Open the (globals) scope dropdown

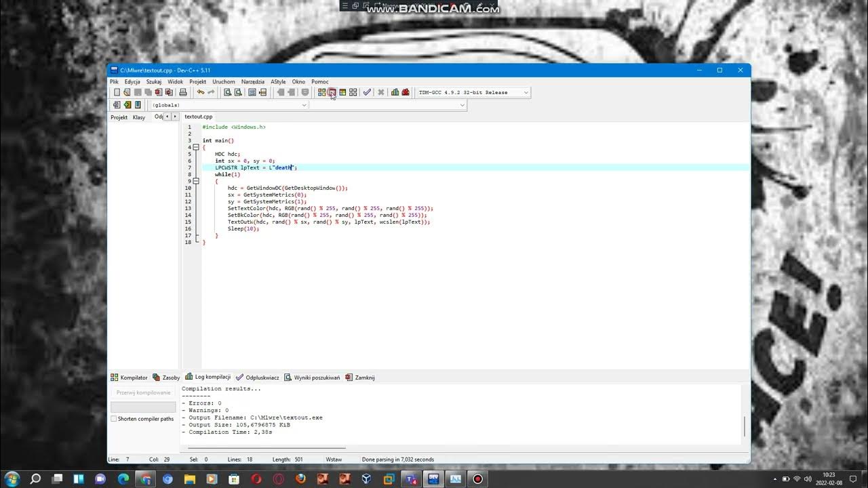point(229,105)
